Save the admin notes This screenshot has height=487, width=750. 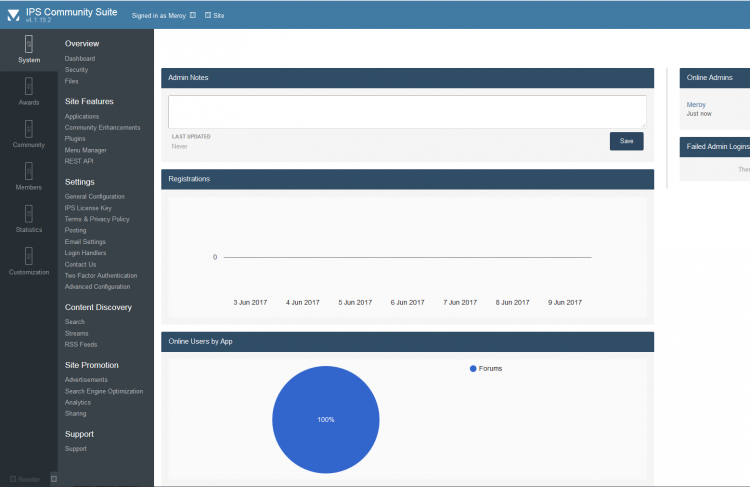[626, 141]
